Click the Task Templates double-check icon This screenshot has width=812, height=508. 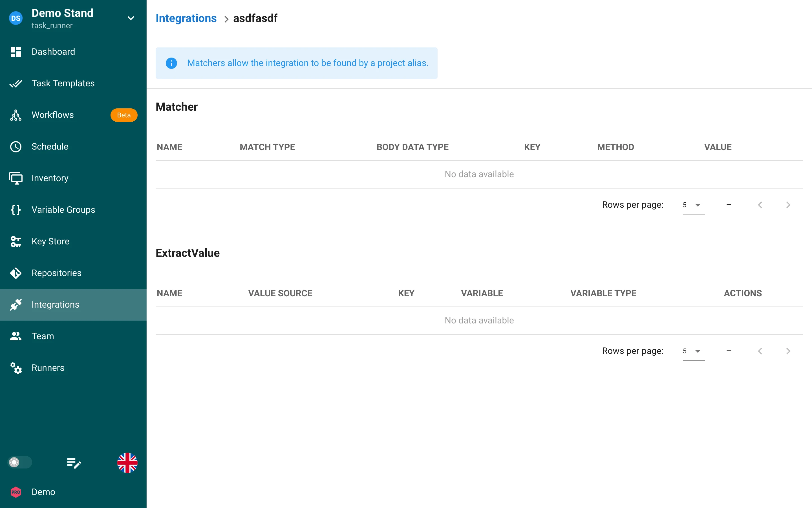[16, 83]
